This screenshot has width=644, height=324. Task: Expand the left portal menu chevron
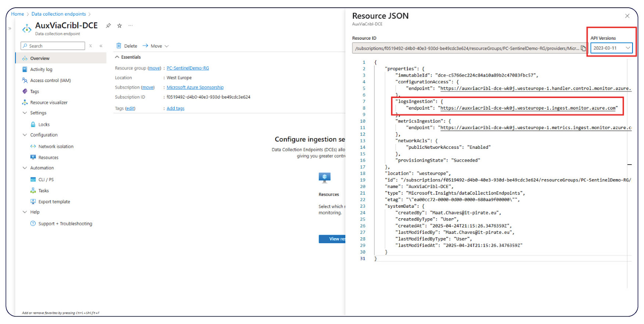pos(10,29)
